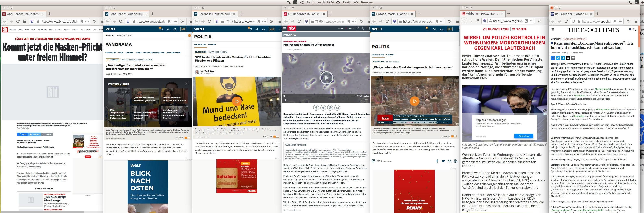This screenshot has width=644, height=213.
Task: Open KRIMINALITÄT under Welt Panorama
Action: pyautogui.click(x=111, y=53)
